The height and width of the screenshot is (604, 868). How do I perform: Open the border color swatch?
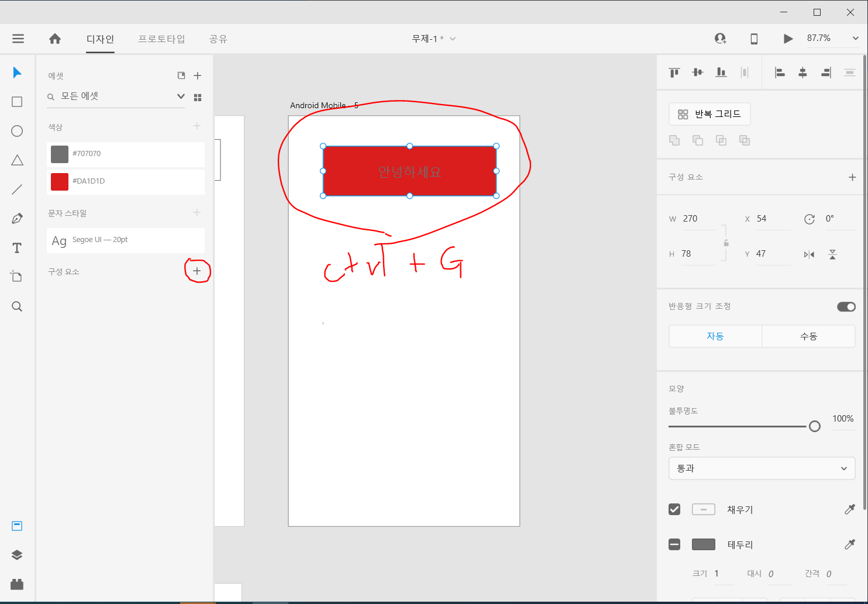[x=704, y=544]
